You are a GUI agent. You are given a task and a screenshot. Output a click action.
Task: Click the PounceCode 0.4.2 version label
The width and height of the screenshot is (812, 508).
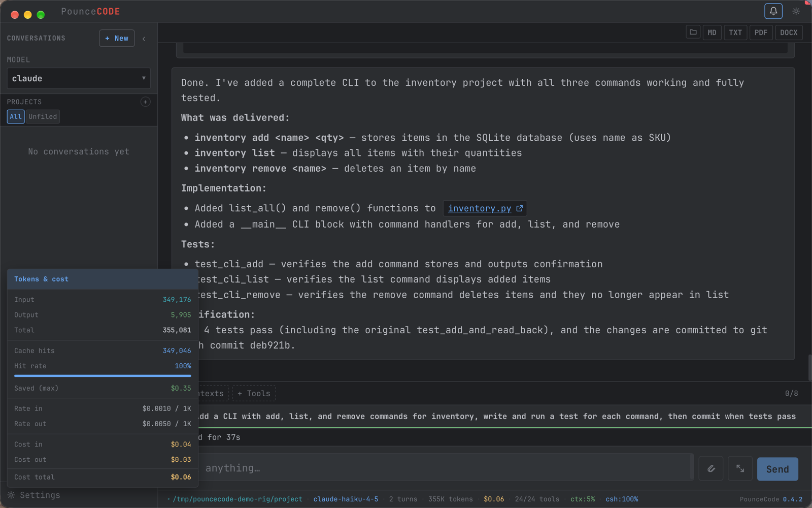[x=771, y=499]
